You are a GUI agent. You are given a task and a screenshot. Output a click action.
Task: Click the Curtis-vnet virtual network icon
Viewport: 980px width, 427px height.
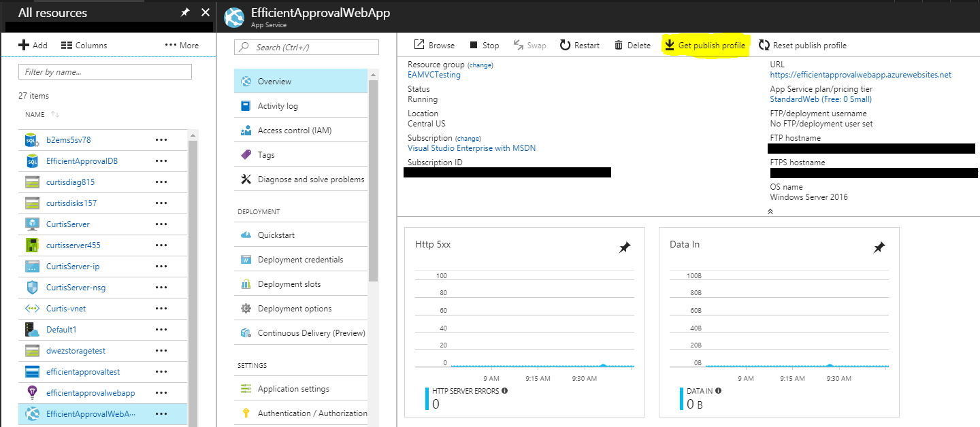coord(32,309)
